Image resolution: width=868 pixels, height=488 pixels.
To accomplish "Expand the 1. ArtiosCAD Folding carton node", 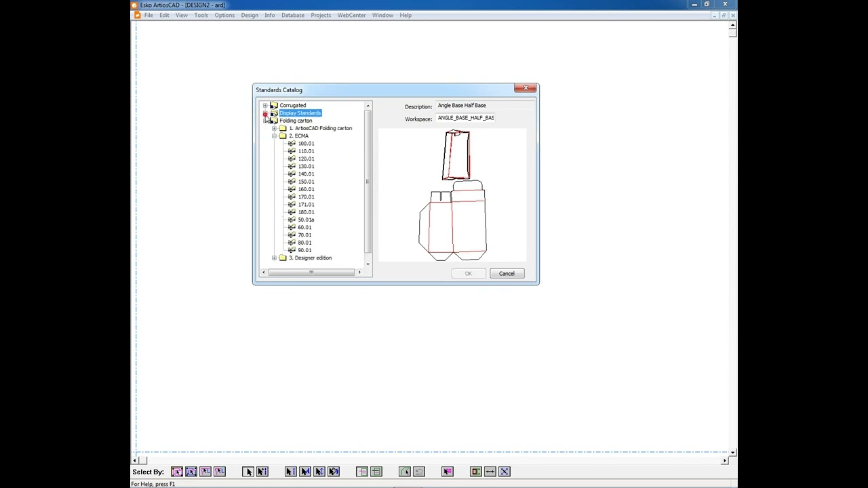I will [x=274, y=128].
